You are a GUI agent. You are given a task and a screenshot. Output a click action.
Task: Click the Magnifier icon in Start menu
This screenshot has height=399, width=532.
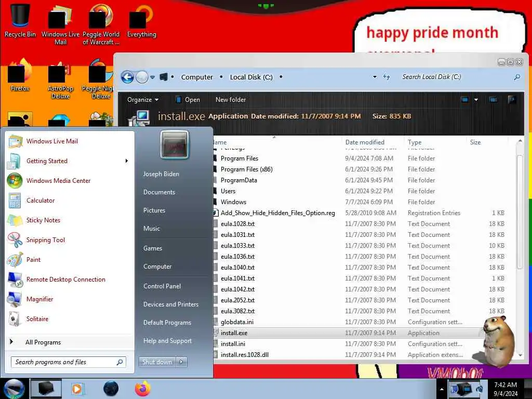coord(15,299)
